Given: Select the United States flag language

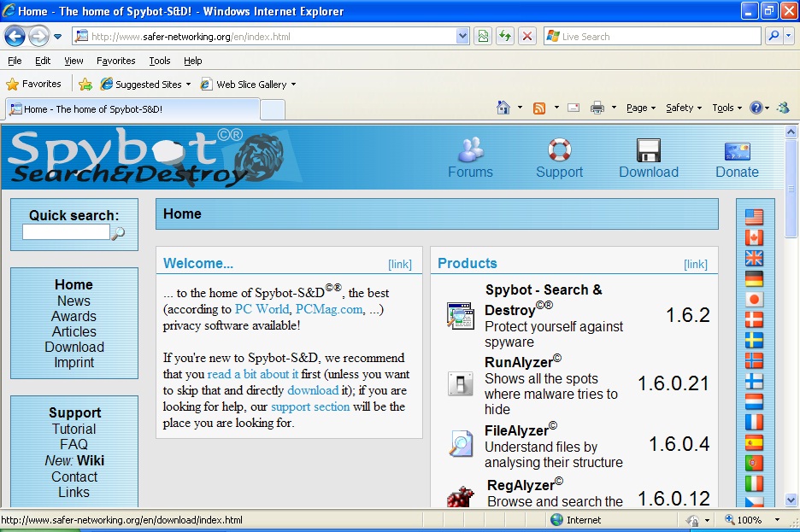Looking at the screenshot, I should tap(754, 217).
